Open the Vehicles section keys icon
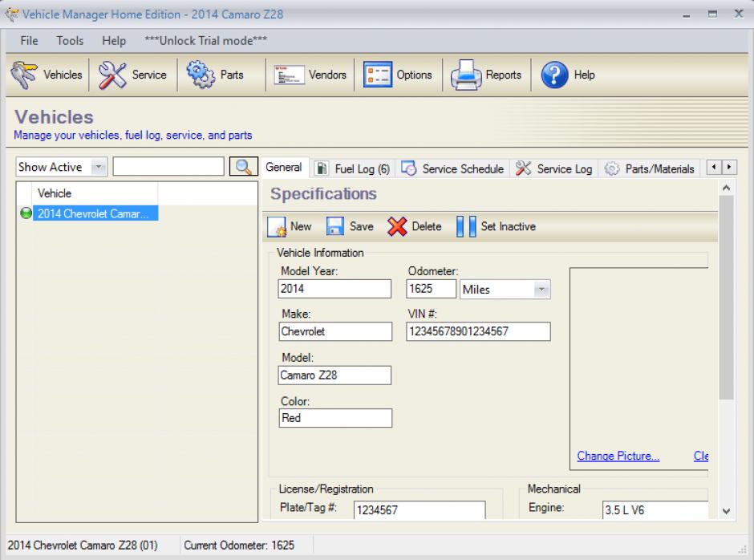The height and width of the screenshot is (560, 754). click(24, 75)
